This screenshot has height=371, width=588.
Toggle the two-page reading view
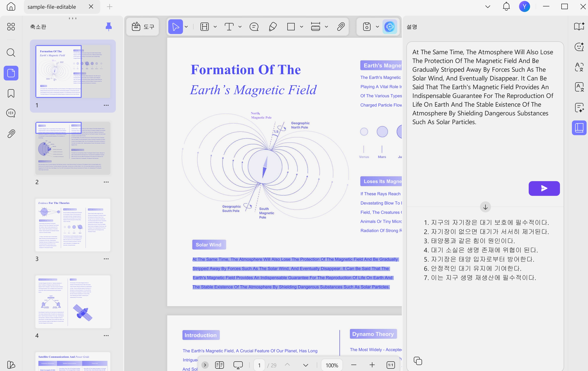[x=220, y=365]
